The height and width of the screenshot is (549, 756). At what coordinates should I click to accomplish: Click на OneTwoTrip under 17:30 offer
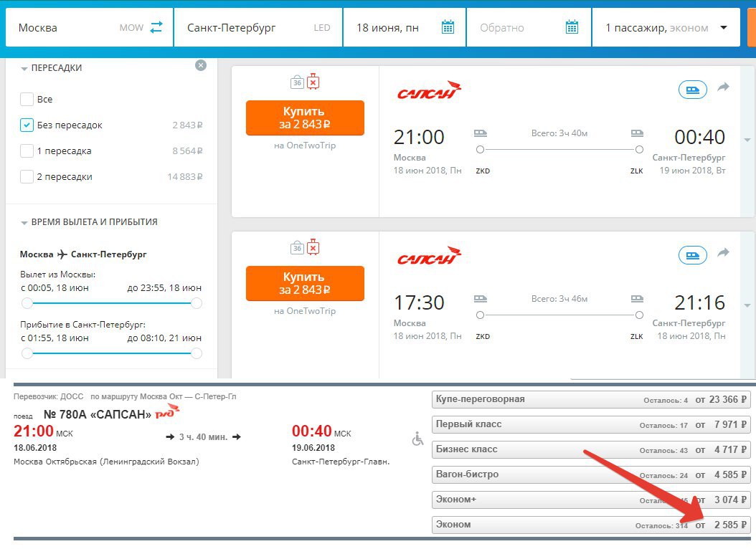coord(305,311)
